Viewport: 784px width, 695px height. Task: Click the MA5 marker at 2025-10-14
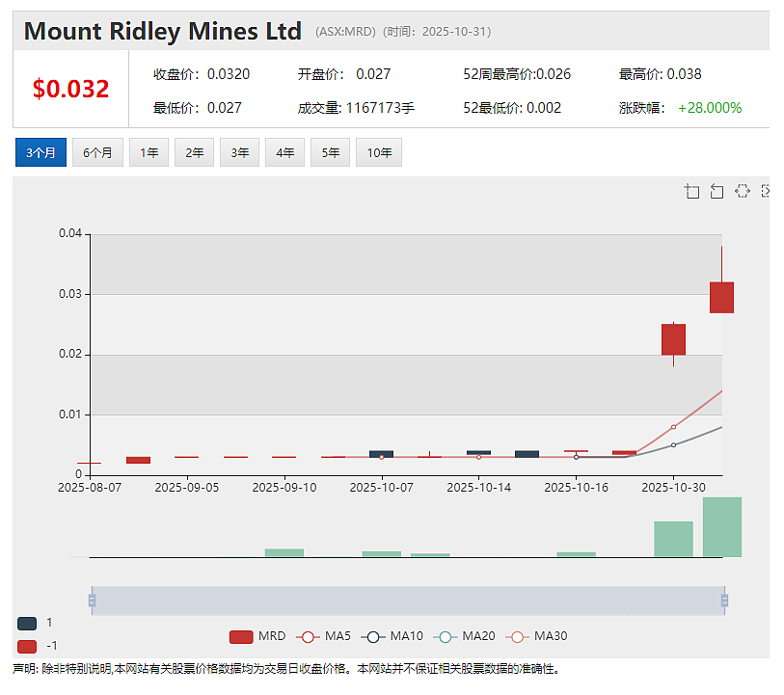(x=479, y=457)
